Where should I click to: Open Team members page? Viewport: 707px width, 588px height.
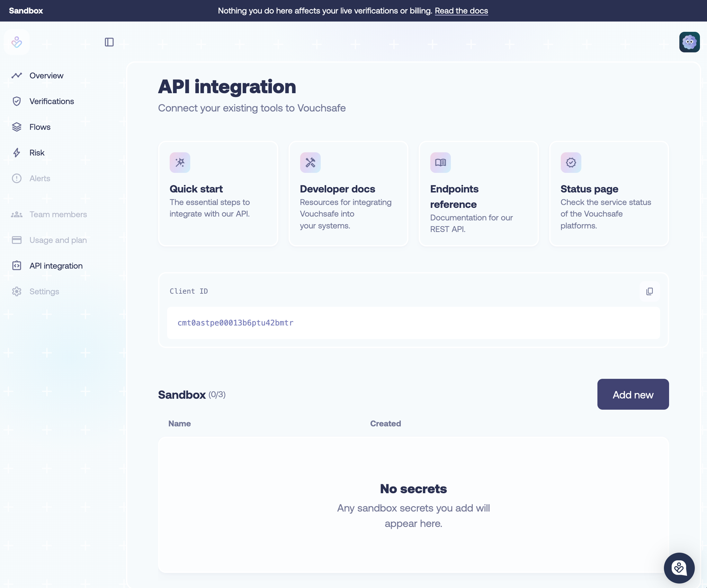[58, 214]
